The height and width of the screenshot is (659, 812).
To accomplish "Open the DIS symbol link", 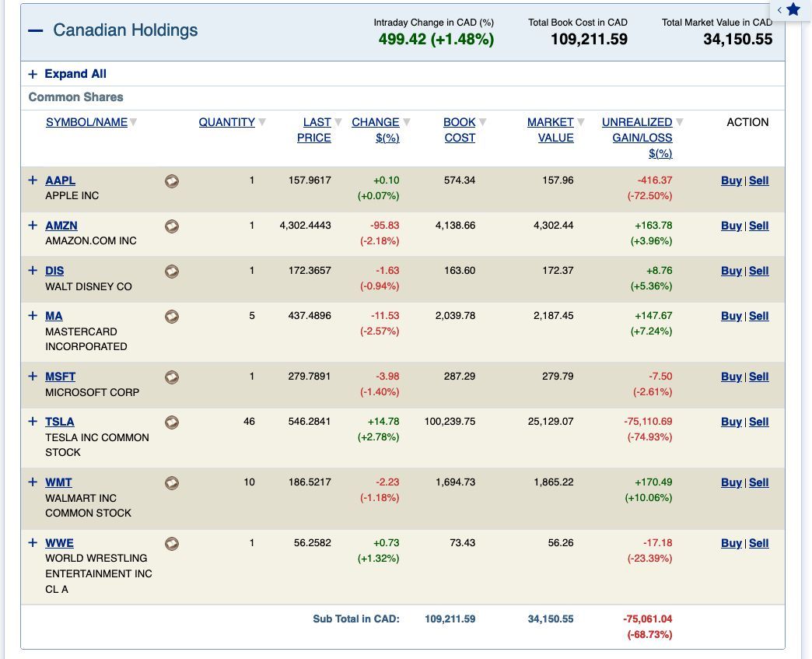I will click(54, 271).
